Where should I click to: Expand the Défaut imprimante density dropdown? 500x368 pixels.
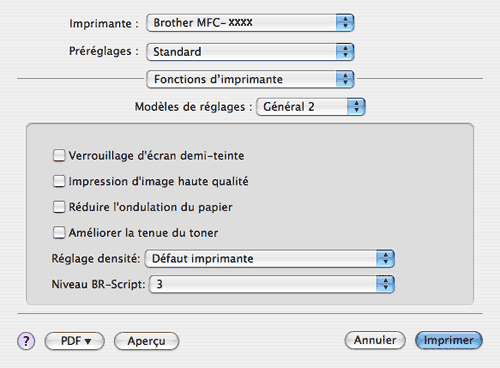(270, 259)
